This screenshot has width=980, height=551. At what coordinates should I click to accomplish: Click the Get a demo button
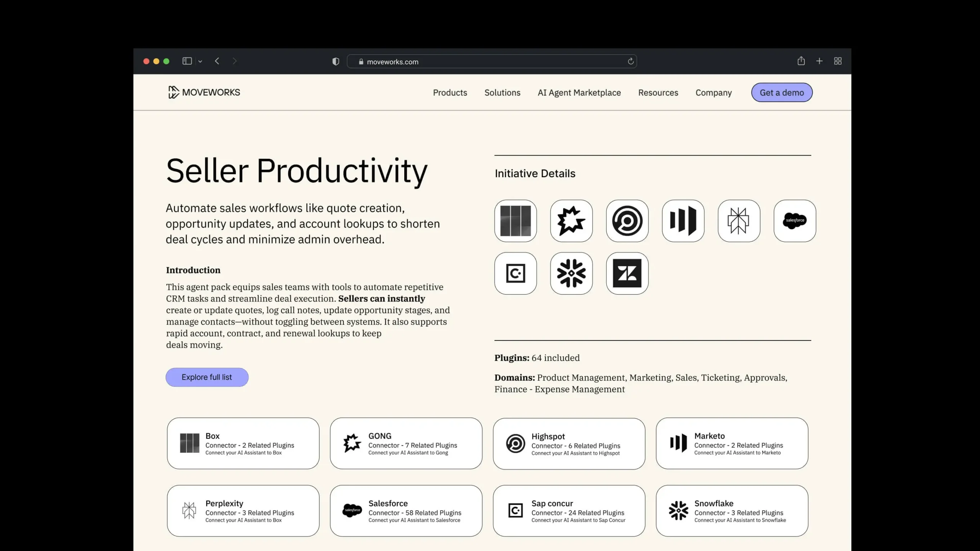click(781, 93)
